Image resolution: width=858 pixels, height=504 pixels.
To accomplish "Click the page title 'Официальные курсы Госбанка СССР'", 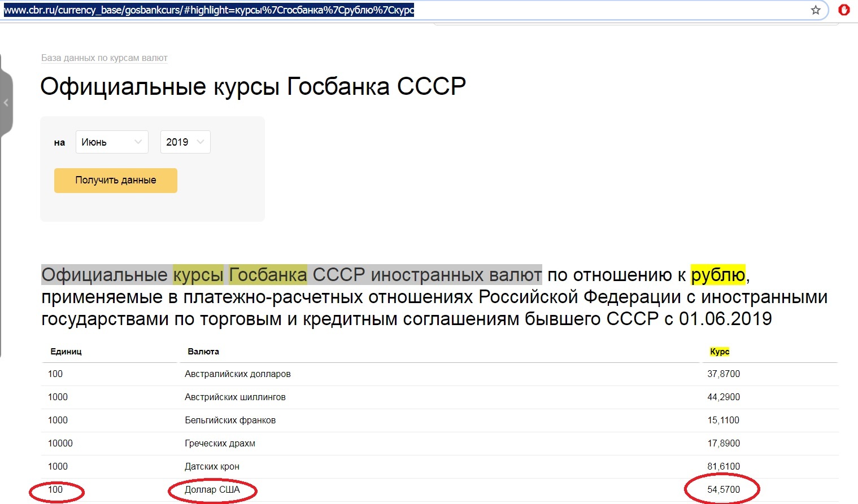I will (253, 87).
